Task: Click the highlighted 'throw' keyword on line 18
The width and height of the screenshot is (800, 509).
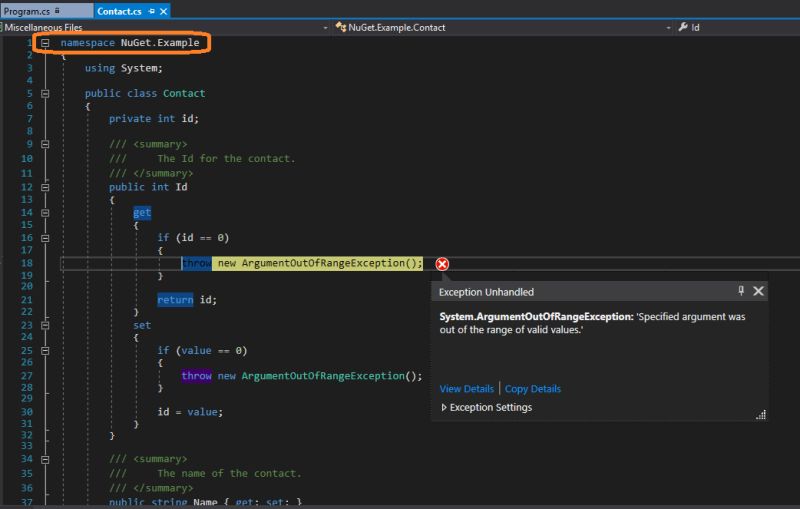Action: pyautogui.click(x=196, y=263)
